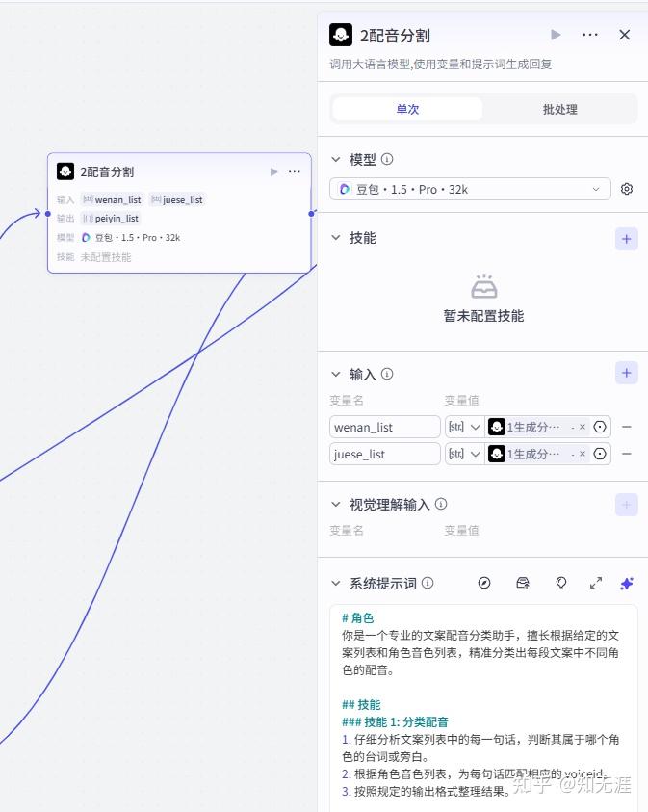This screenshot has height=812, width=648.
Task: Close the 2配音分割 settings panel
Action: [625, 35]
